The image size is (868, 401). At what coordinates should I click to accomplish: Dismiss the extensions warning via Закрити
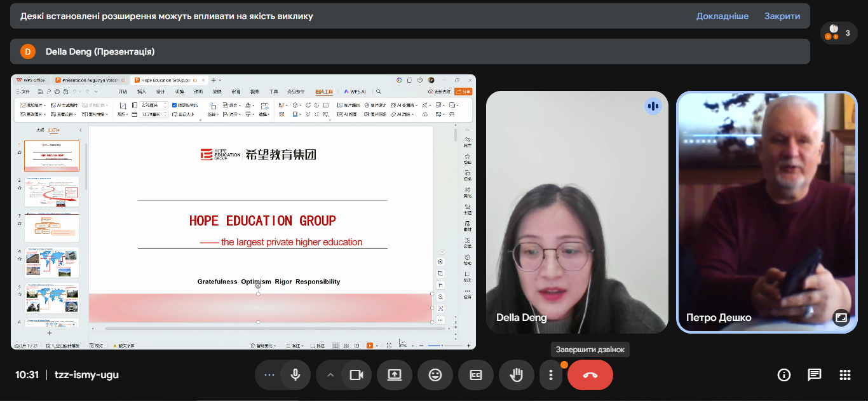(782, 16)
